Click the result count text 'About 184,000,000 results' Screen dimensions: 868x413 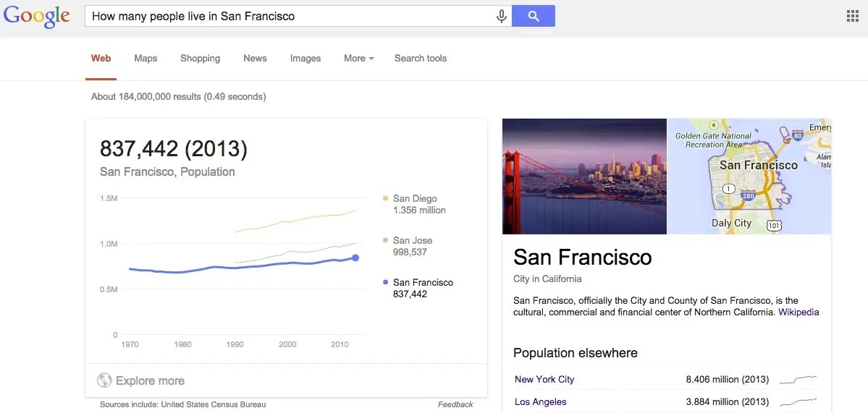146,97
